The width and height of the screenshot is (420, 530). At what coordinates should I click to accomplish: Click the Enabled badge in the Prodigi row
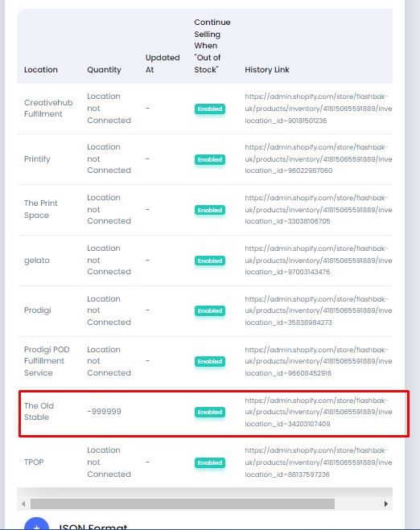click(210, 310)
